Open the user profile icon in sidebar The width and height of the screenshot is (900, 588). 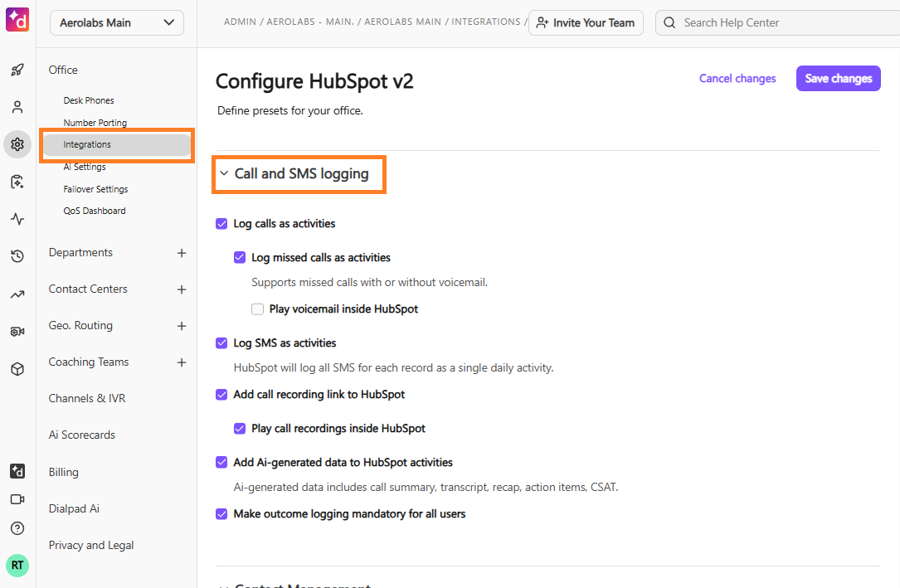coord(17,107)
